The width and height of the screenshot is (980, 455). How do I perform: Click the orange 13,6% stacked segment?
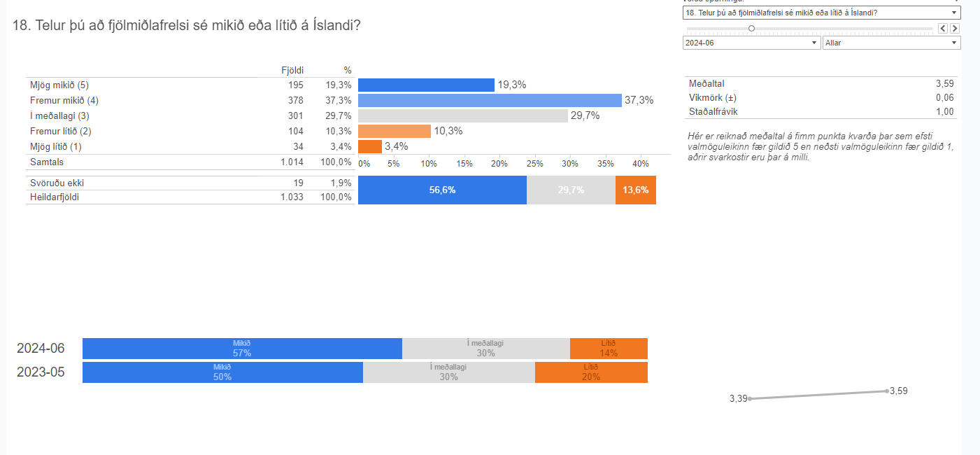(635, 190)
